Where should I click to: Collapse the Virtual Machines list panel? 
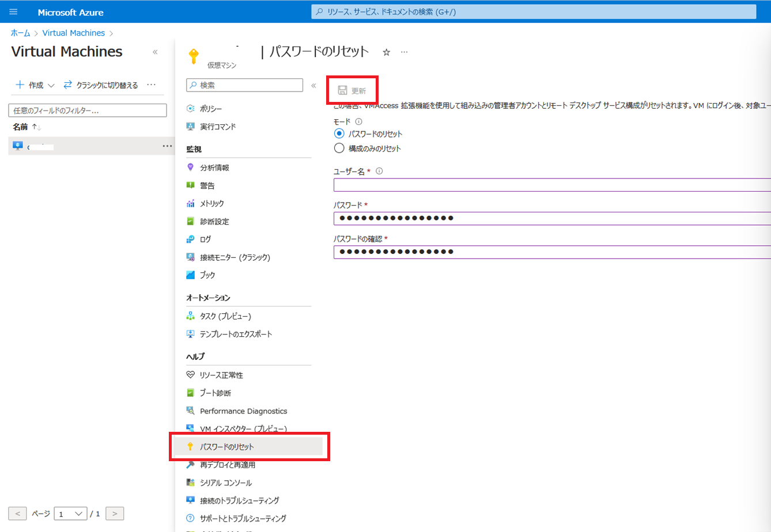pos(155,52)
